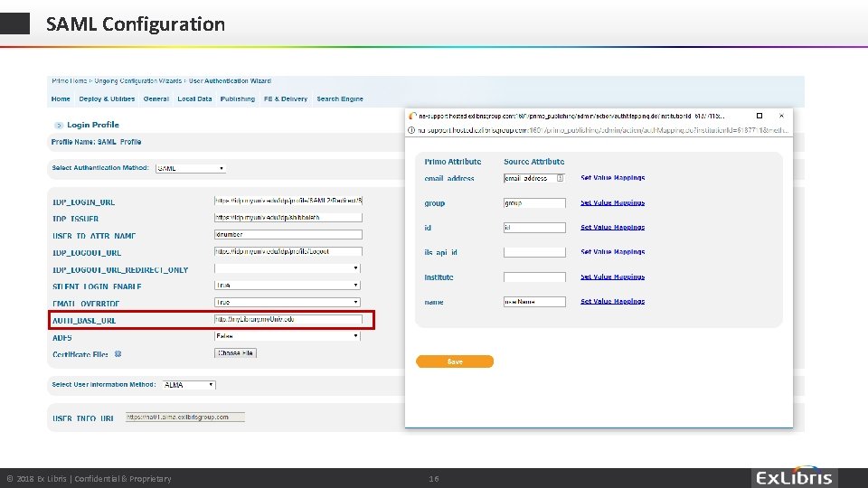Click the group source attribute field

(534, 203)
